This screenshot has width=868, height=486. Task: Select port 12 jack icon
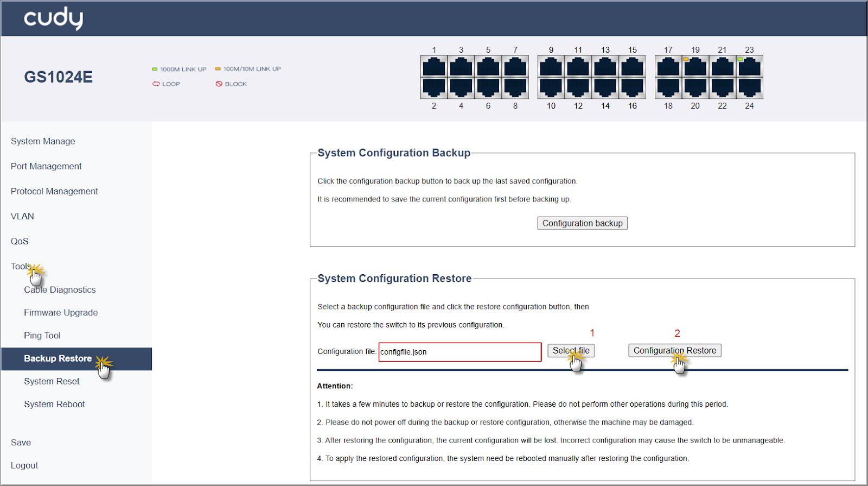(578, 88)
